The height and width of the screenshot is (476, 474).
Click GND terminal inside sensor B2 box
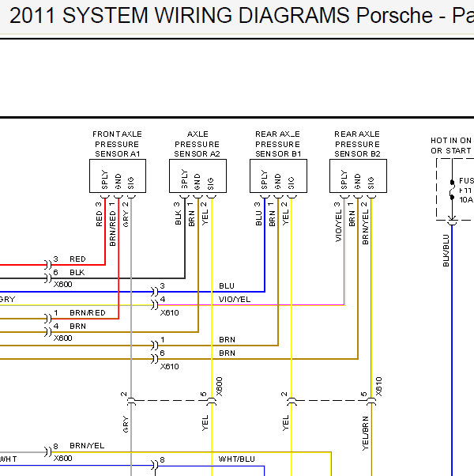[x=358, y=182]
